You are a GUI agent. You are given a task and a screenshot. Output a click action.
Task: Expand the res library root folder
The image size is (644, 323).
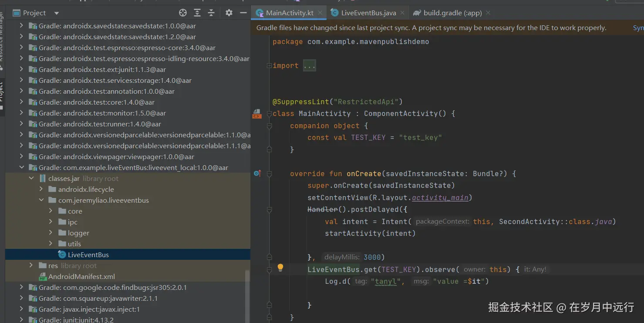pos(31,265)
